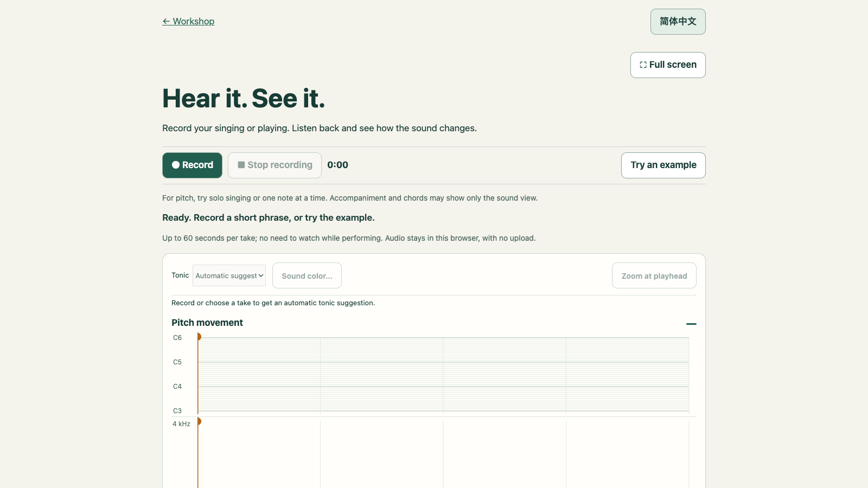Click Zoom at playhead button

point(654,275)
